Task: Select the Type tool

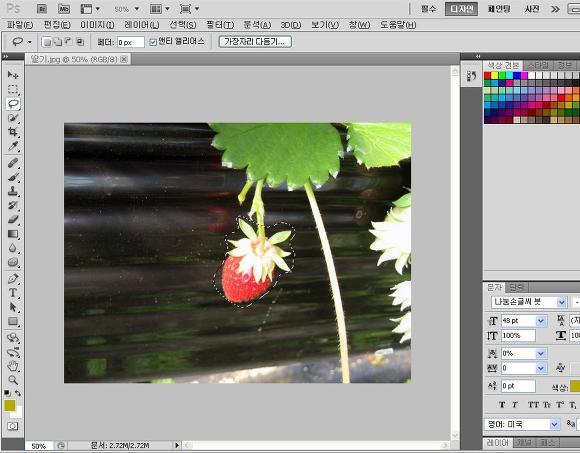Action: tap(13, 293)
